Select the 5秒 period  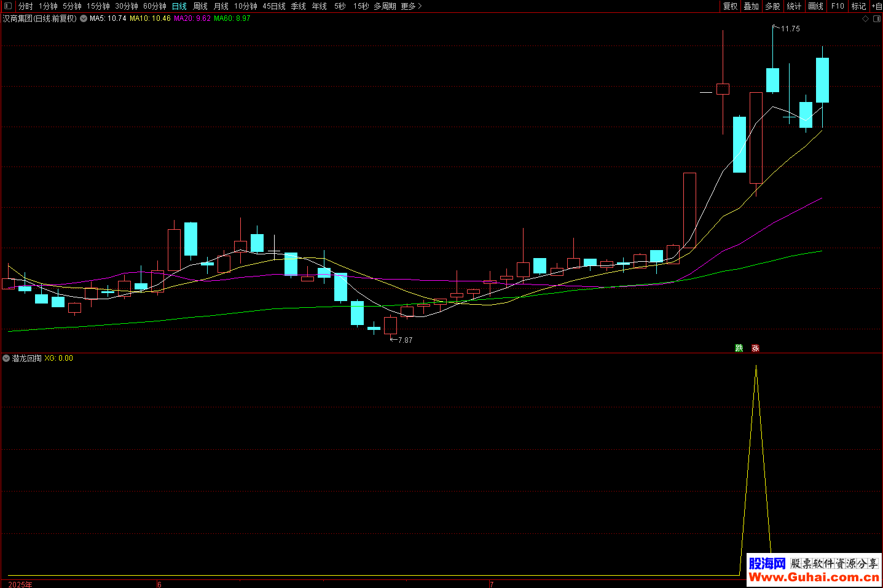[340, 6]
